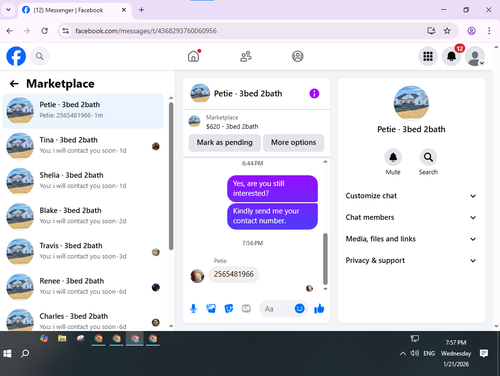Open the $620 - 3bed 2bath Marketplace listing

(x=232, y=127)
